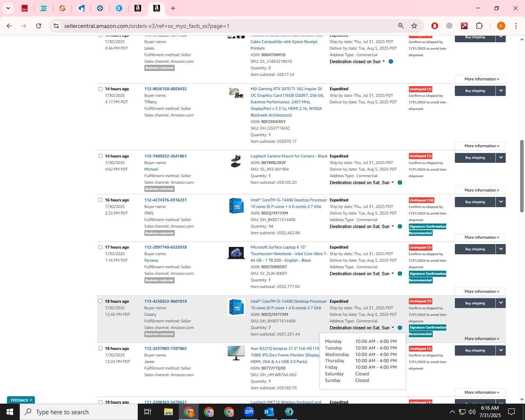Image resolution: width=525 pixels, height=420 pixels.
Task: Open Buy shipping dropdown arrow for Cezary's order
Action: pos(500,303)
